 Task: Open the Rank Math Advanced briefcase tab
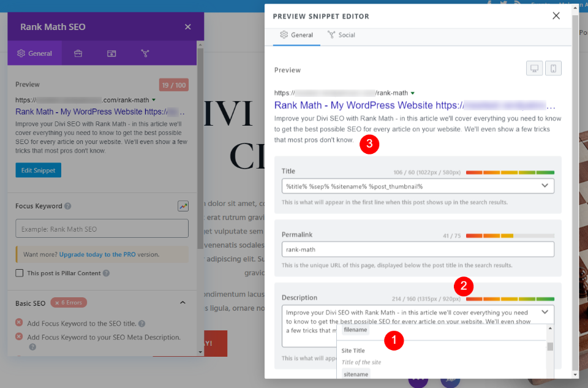[78, 53]
